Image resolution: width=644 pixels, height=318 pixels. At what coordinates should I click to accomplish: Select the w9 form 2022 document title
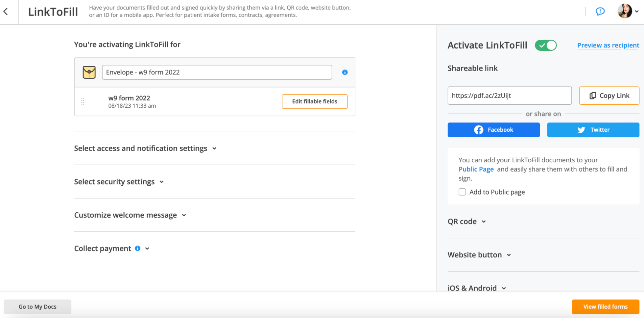[x=129, y=98]
